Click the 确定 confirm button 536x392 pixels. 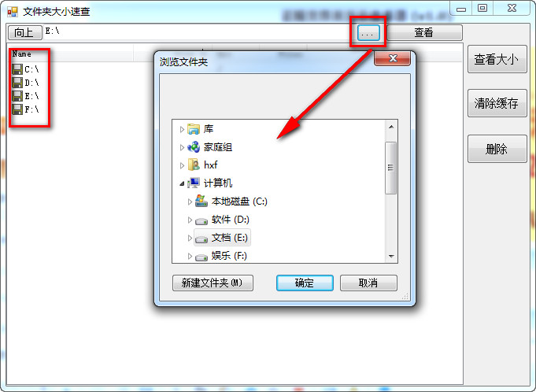[x=305, y=283]
